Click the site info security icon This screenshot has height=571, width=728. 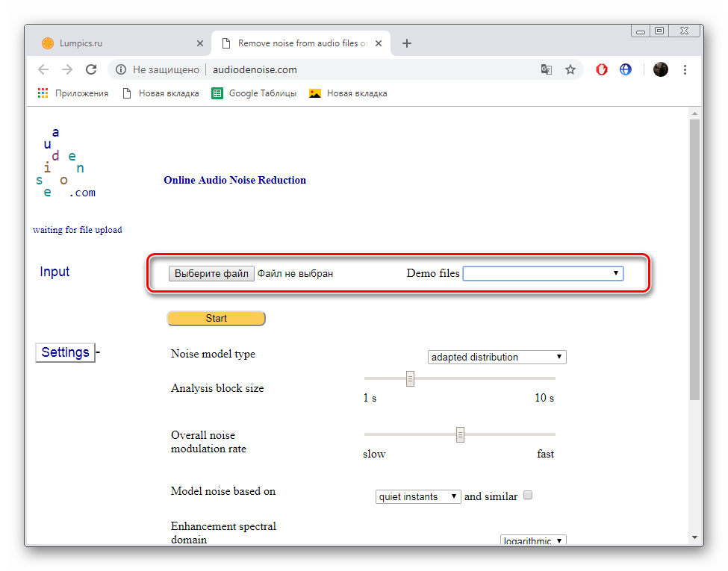tap(121, 69)
